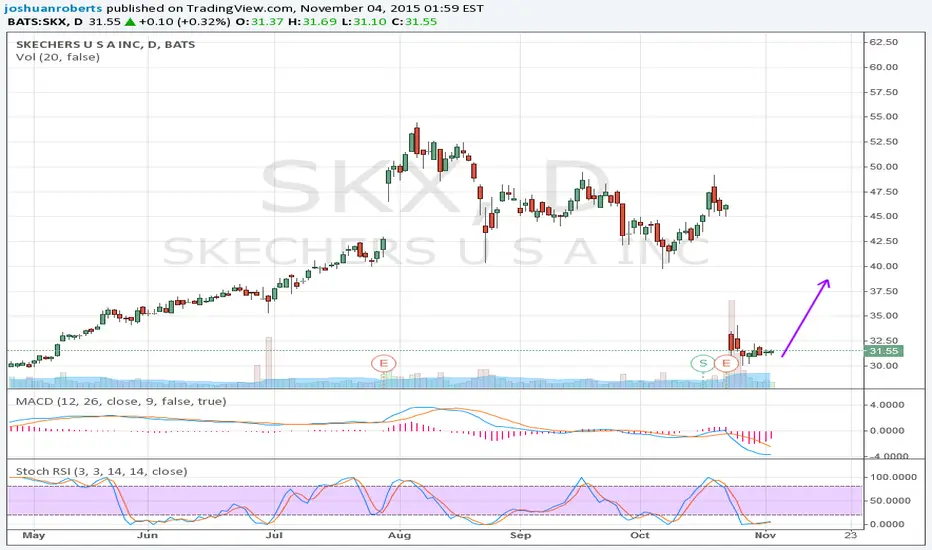
Task: Click the MACD axis value 0.0000
Action: pyautogui.click(x=887, y=430)
